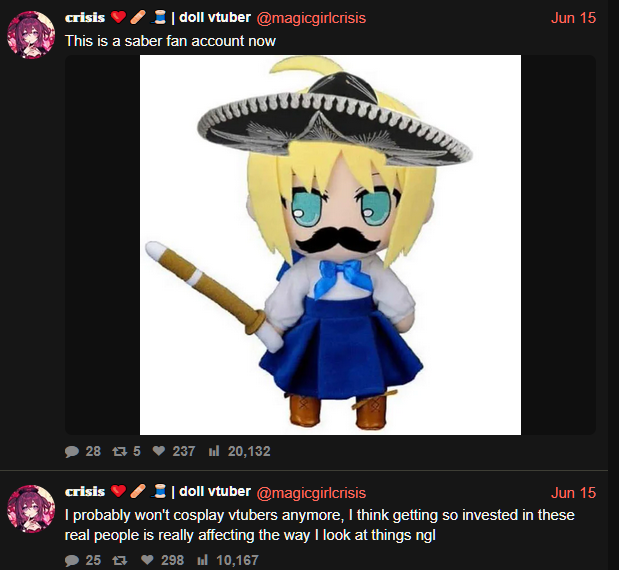The image size is (619, 570).
Task: Open reply icon on saber fan tweet
Action: pyautogui.click(x=72, y=451)
